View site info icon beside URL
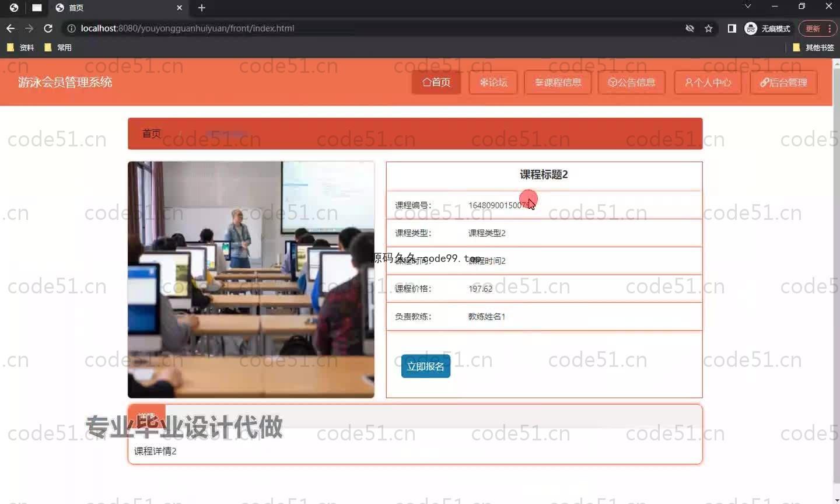This screenshot has height=504, width=840. point(71,28)
